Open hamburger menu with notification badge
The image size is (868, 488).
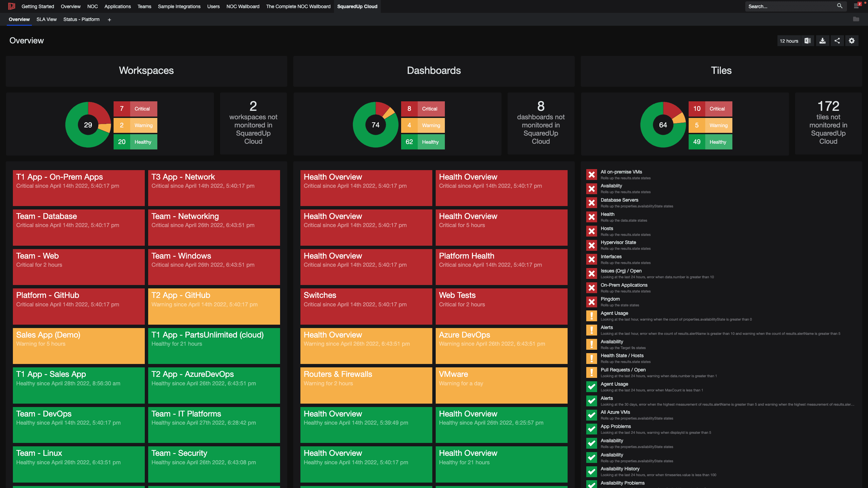pyautogui.click(x=856, y=6)
